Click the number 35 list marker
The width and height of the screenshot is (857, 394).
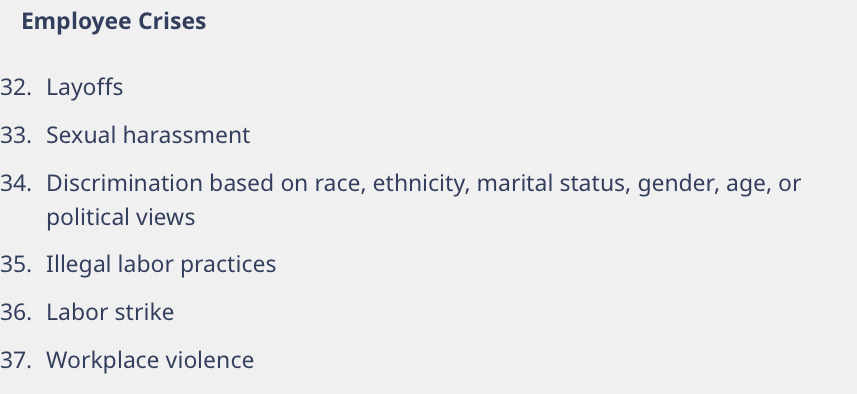16,264
